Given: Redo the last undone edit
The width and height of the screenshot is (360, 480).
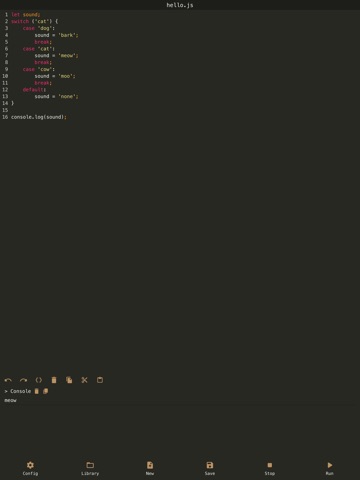Looking at the screenshot, I should click(23, 380).
